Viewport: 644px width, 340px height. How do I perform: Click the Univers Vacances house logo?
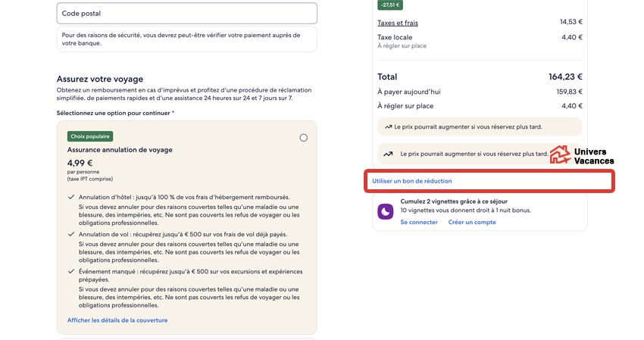coord(560,155)
